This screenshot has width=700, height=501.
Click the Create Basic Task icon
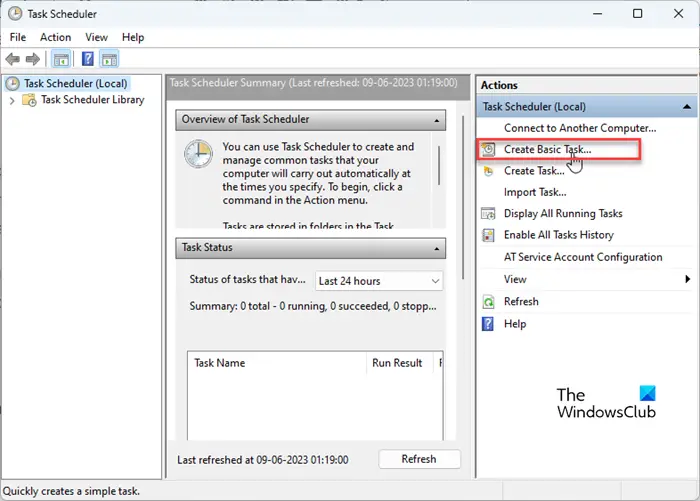(x=488, y=149)
